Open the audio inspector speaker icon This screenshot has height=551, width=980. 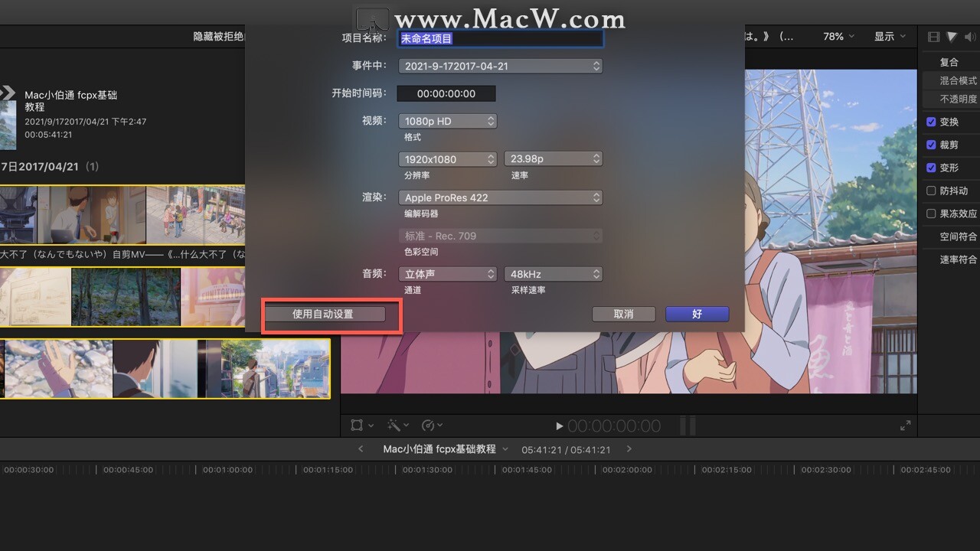tap(971, 37)
